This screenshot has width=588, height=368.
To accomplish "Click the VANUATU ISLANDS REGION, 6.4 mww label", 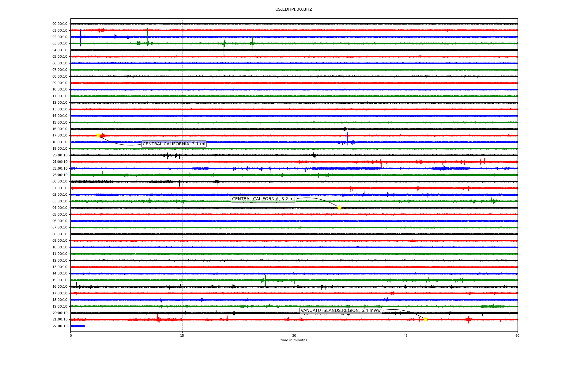I will point(341,311).
